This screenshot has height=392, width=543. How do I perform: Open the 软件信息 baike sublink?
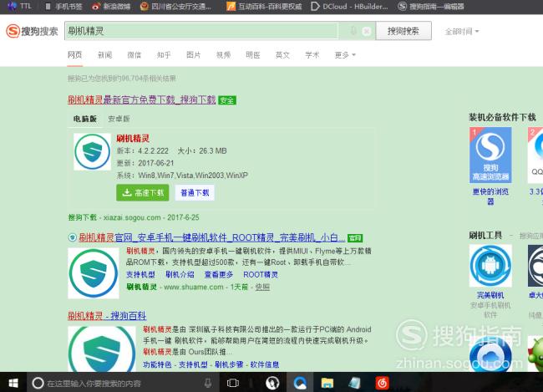[x=265, y=364]
